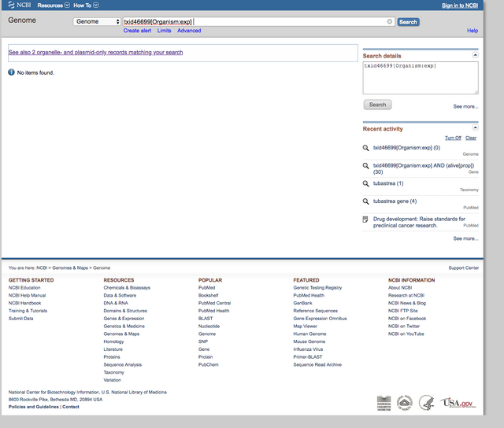
Task: Open Policies and Guidelines link
Action: 34,407
